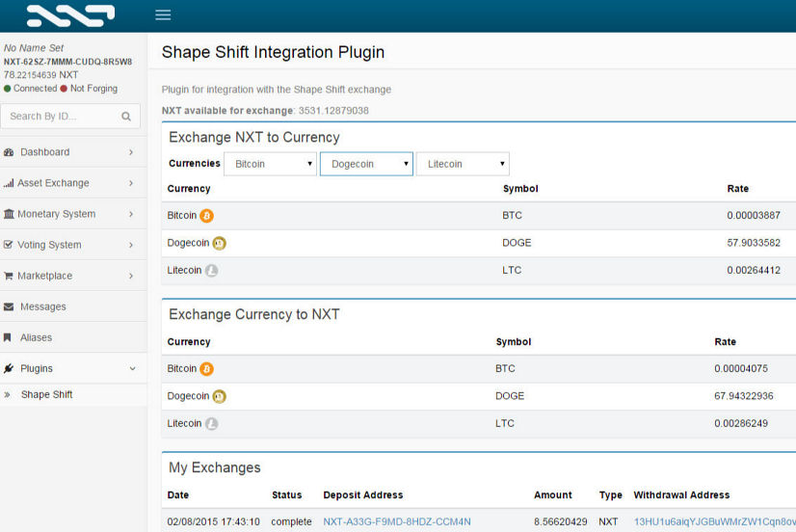The width and height of the screenshot is (796, 532).
Task: Click the green Connected status dot
Action: 7,89
